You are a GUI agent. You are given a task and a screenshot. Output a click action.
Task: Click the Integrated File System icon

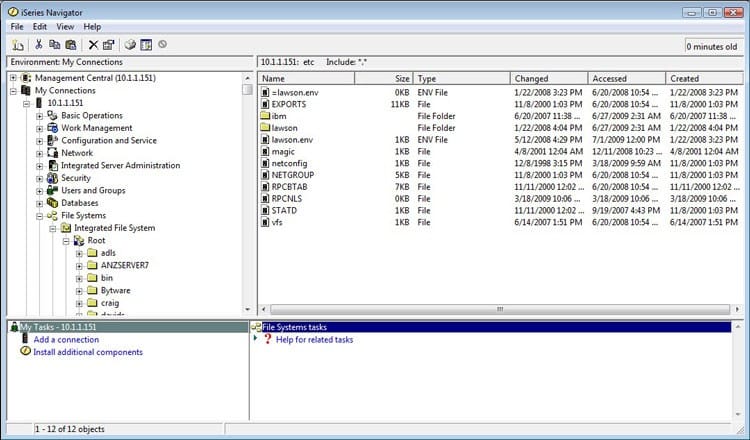point(66,228)
